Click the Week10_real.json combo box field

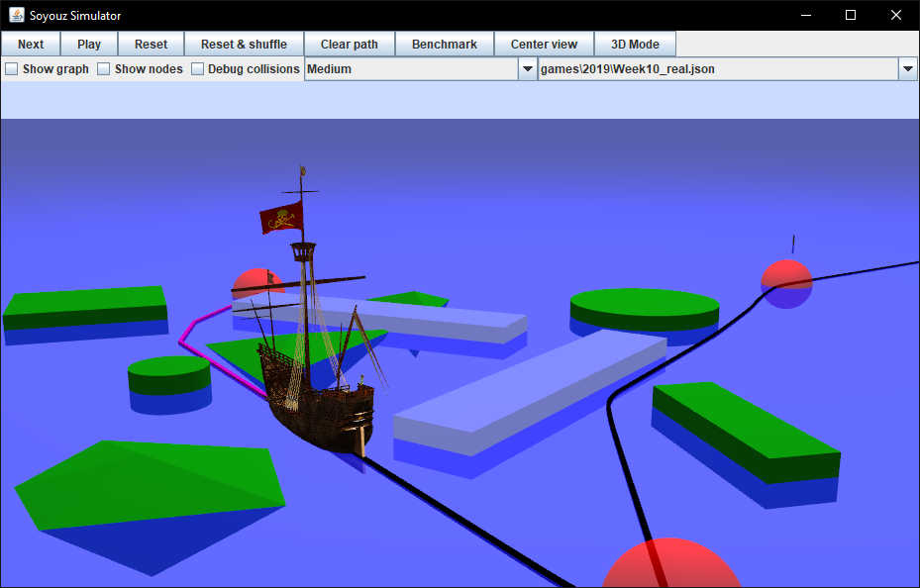(x=728, y=69)
